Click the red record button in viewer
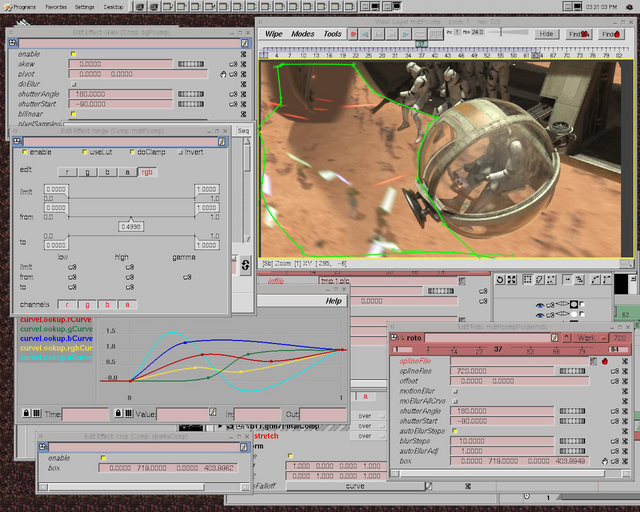The width and height of the screenshot is (640, 512). (354, 34)
